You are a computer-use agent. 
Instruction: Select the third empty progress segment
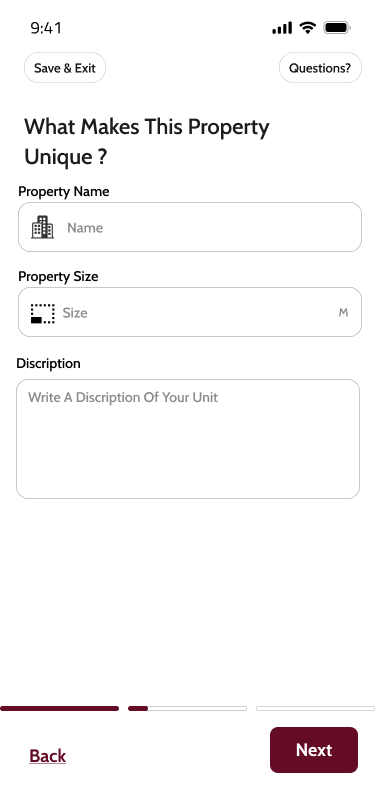tap(316, 709)
